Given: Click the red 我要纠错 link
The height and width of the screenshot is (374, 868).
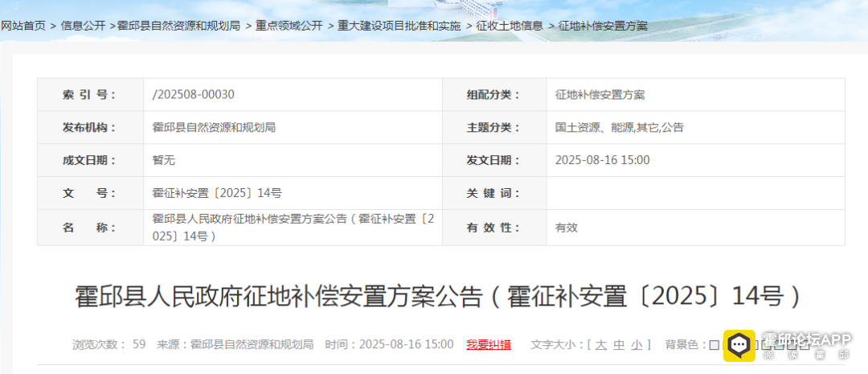Looking at the screenshot, I should [x=489, y=344].
